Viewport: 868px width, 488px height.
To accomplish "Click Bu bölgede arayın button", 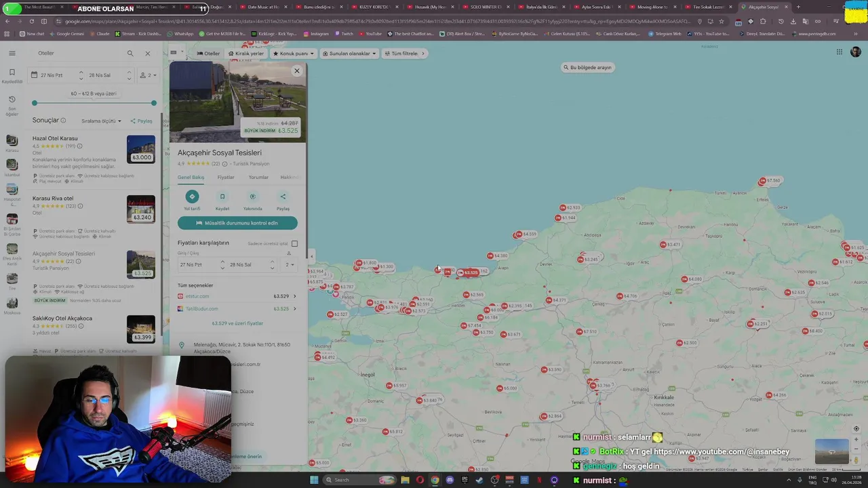I will [587, 67].
